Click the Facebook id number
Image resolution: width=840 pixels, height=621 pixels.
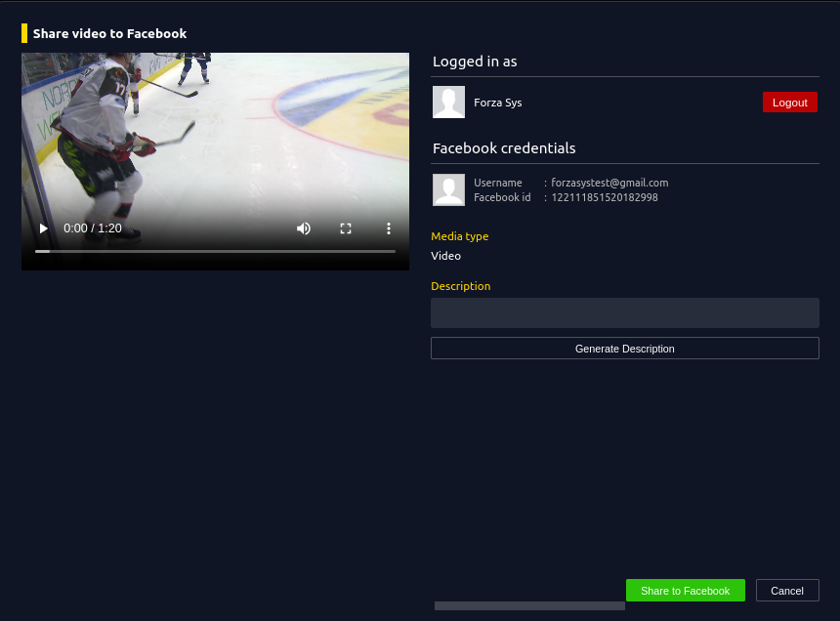click(x=605, y=197)
